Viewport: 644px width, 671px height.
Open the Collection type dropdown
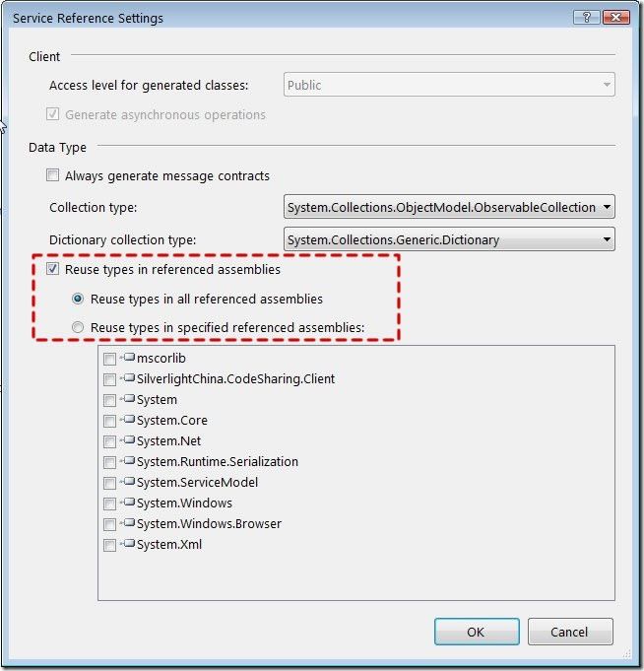[x=449, y=207]
